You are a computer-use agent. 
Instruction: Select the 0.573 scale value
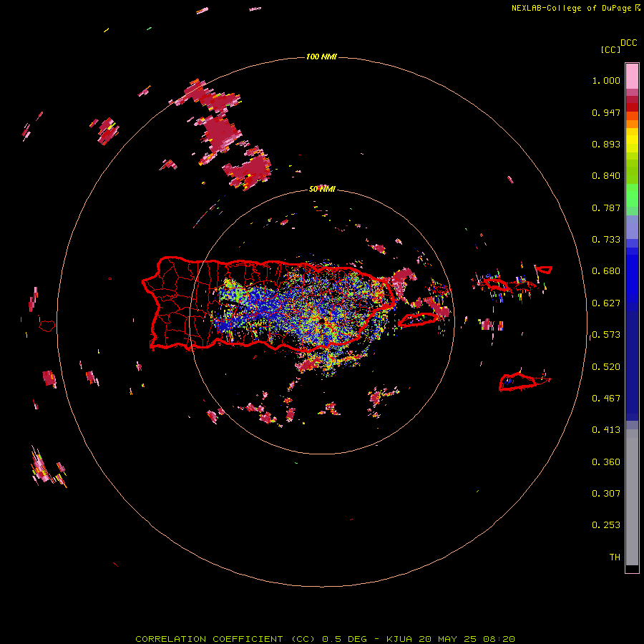[606, 335]
